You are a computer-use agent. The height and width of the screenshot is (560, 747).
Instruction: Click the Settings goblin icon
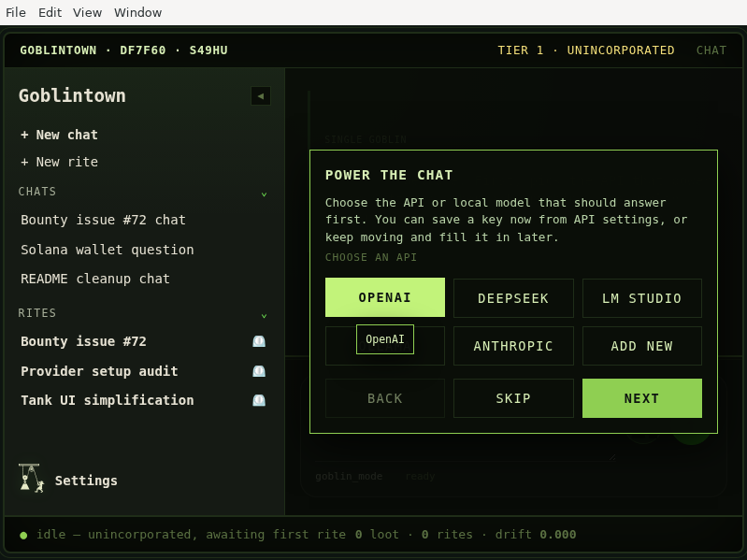coord(32,479)
